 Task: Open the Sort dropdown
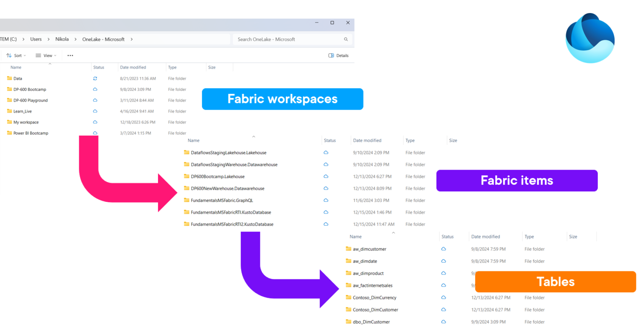coord(16,55)
